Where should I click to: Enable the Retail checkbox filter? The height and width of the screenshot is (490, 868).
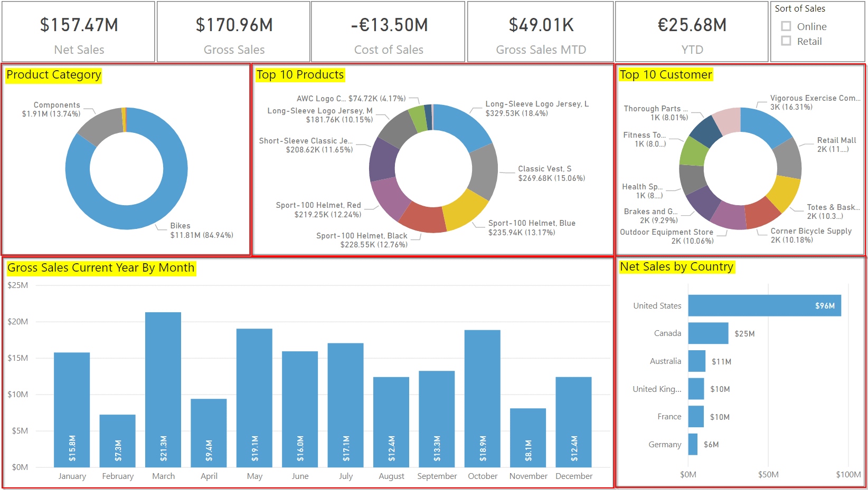click(x=786, y=41)
